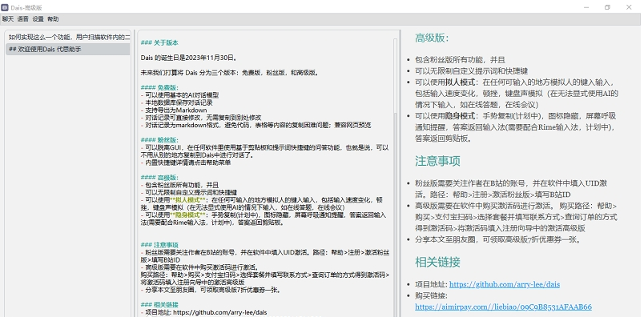Select the 欢迎使用Dais 代思助手 conversation
The width and height of the screenshot is (644, 317).
click(68, 50)
